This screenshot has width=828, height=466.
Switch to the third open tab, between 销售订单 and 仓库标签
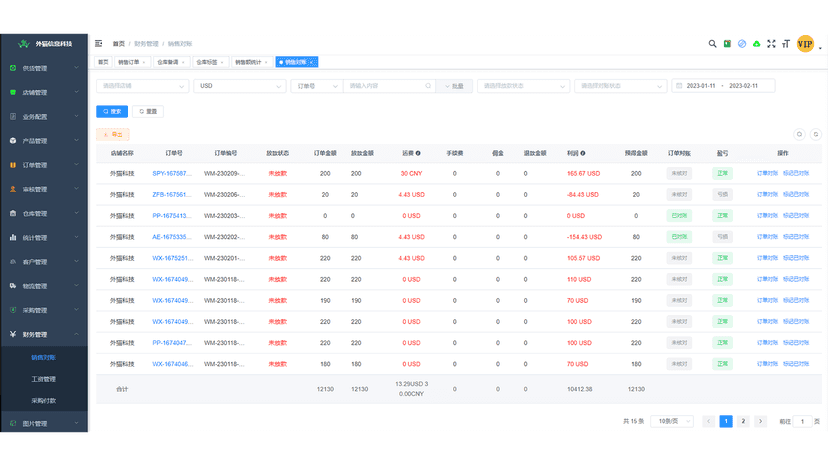click(171, 62)
